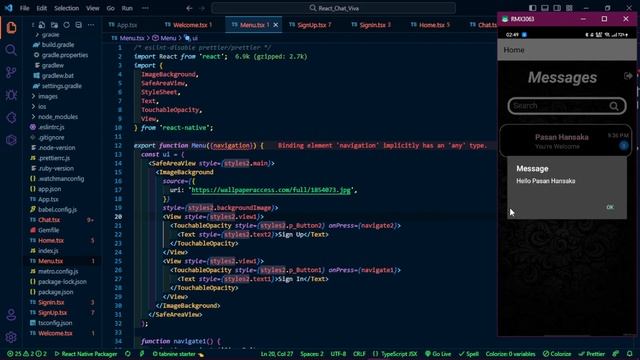Click Spaces: 2 indentation indicator
Viewport: 640px width, 360px height.
tap(312, 354)
